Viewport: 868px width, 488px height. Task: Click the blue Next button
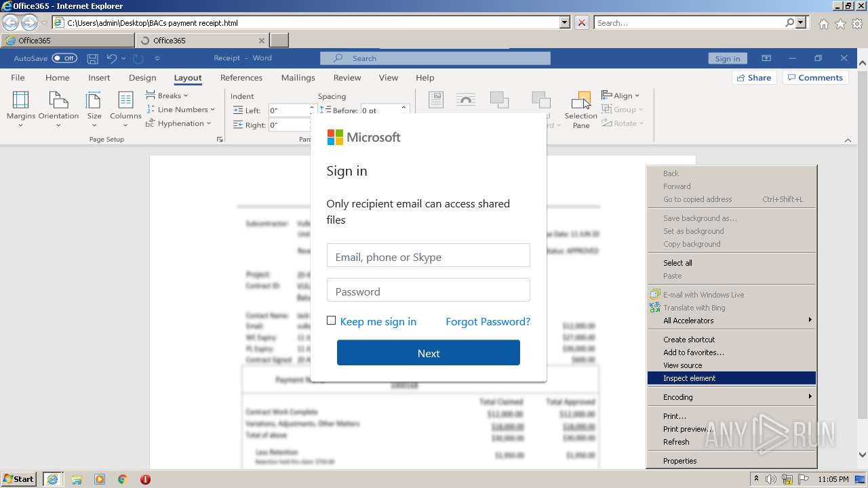click(x=429, y=353)
